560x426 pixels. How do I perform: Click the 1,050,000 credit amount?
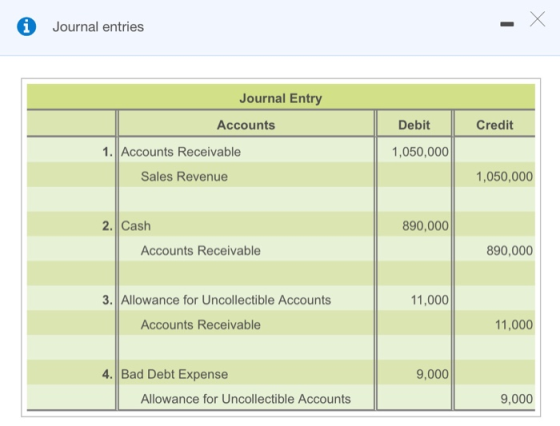(x=504, y=176)
